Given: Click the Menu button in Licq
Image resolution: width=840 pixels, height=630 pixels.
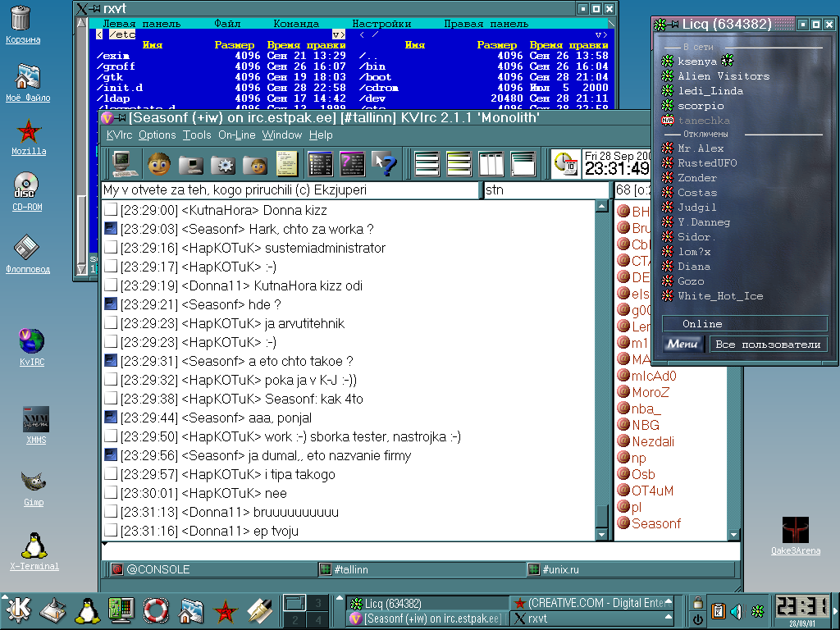Looking at the screenshot, I should click(682, 345).
